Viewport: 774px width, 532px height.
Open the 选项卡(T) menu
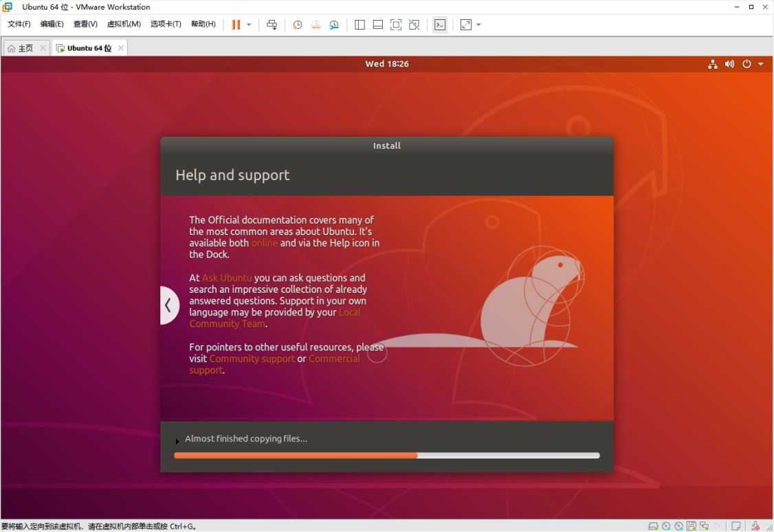(166, 24)
